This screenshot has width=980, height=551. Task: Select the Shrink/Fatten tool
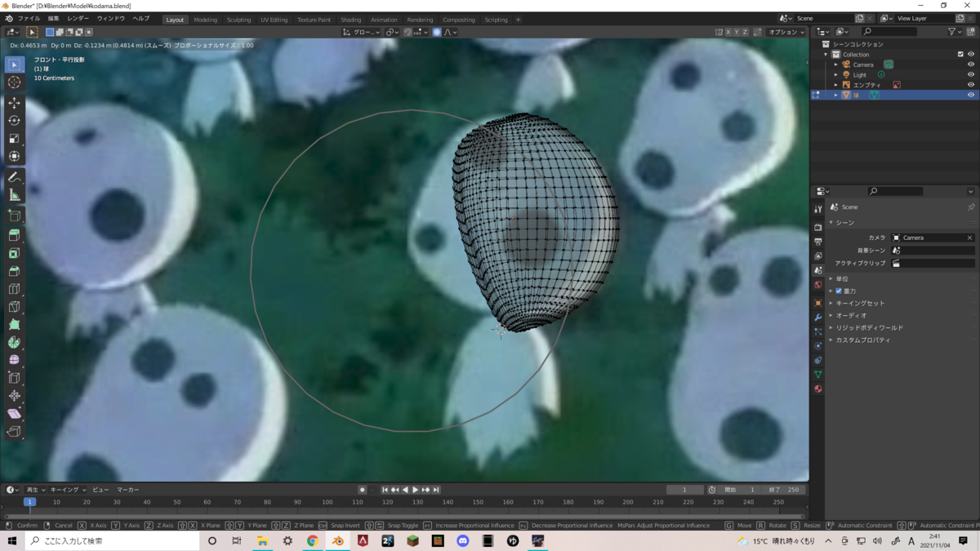pyautogui.click(x=14, y=396)
